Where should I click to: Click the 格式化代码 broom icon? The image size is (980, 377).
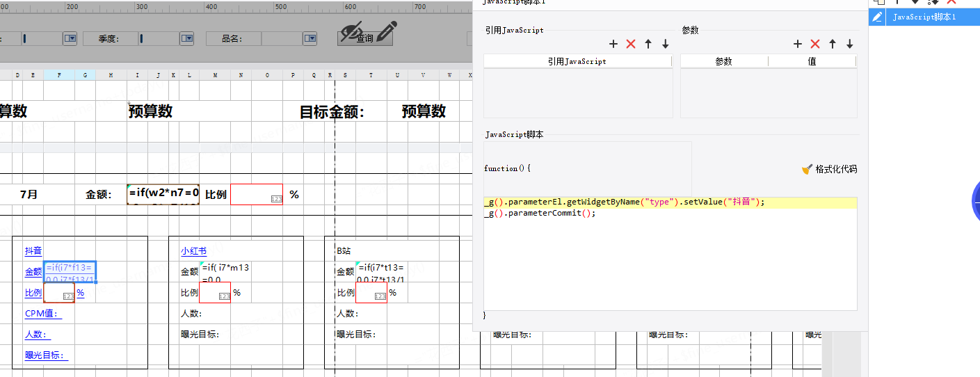(808, 169)
